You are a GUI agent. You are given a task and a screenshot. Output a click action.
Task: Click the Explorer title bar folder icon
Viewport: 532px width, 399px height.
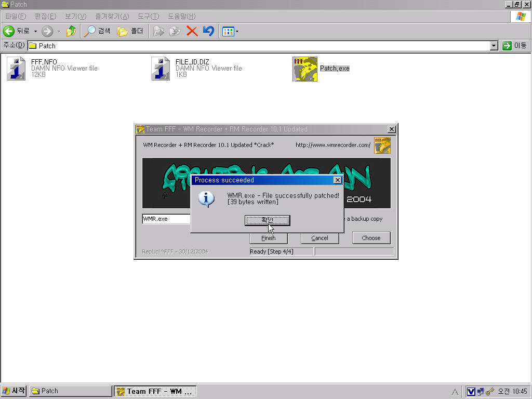[5, 4]
